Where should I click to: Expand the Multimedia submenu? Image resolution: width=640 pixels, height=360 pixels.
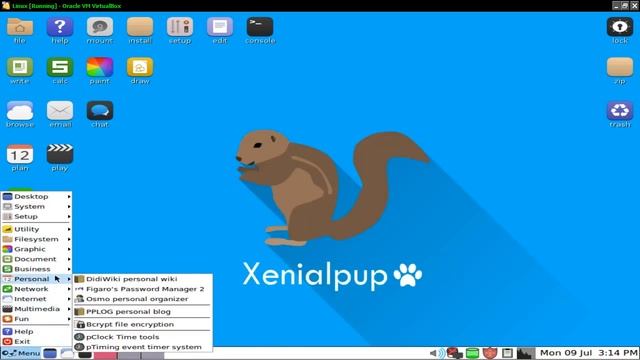point(36,309)
